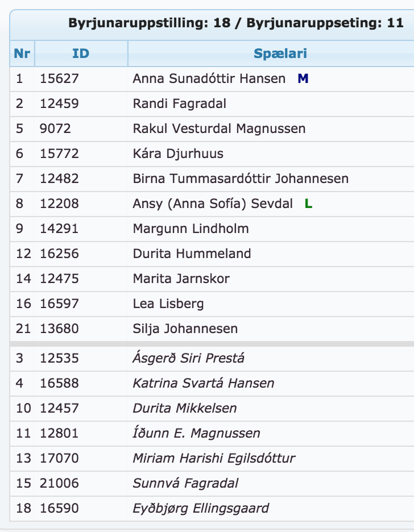Viewport: 414px width, 532px height.
Task: Click Marita Jarnskor's name
Action: coord(181,279)
